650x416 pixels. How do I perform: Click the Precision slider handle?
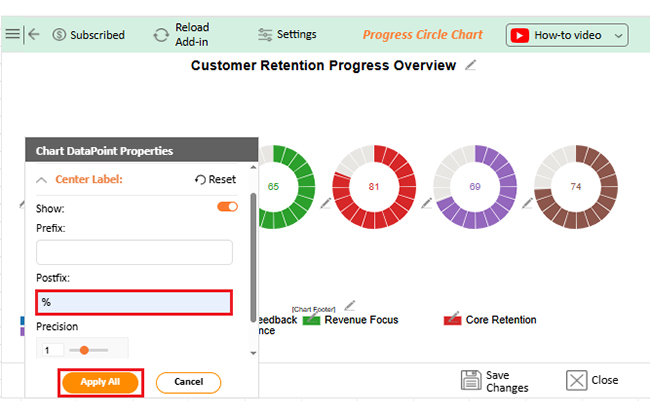click(x=84, y=349)
